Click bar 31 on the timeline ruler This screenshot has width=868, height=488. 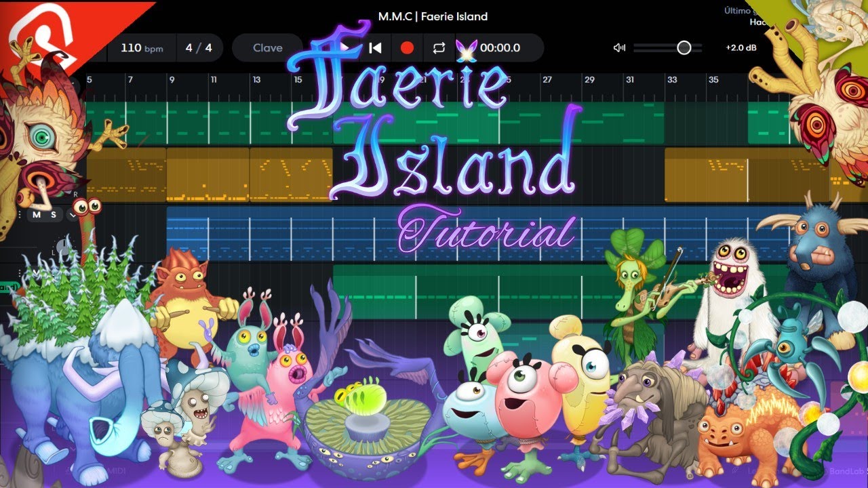click(x=630, y=80)
